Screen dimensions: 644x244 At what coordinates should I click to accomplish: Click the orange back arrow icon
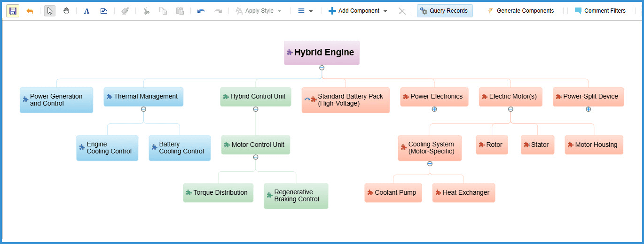(30, 11)
